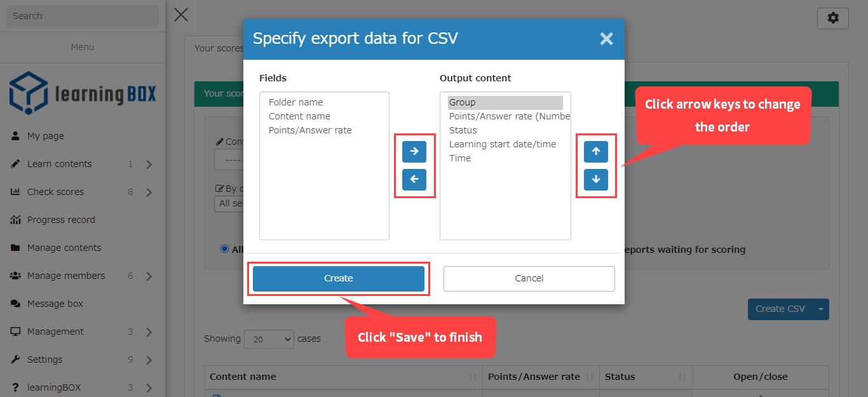Open the gear settings button
Screen dimensions: 868x397
832,18
